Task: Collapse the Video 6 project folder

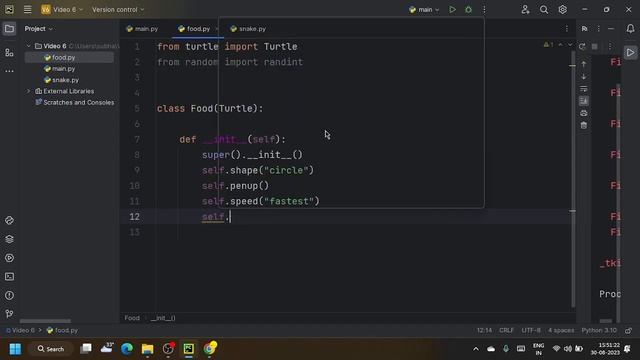Action: [29, 46]
